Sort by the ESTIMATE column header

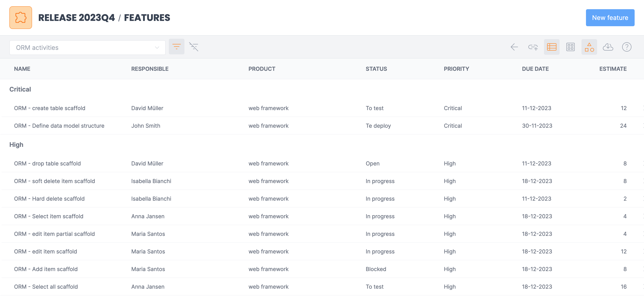coord(613,69)
